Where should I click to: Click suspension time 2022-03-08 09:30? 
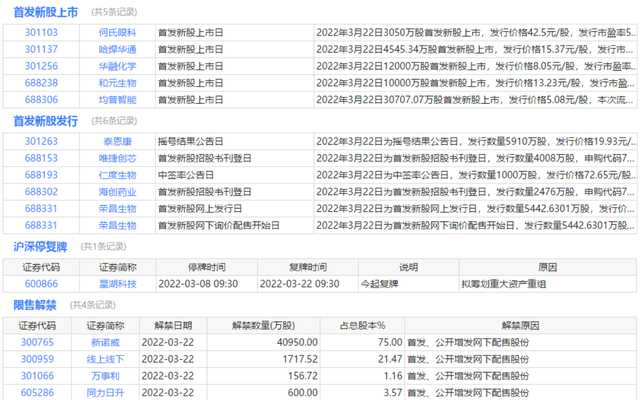(x=198, y=284)
